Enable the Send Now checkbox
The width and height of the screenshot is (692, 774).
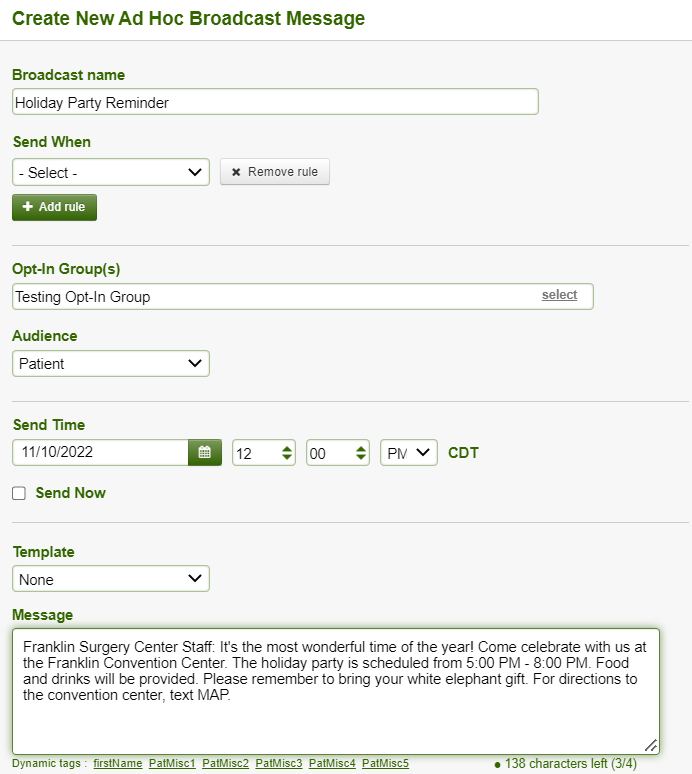pos(19,493)
